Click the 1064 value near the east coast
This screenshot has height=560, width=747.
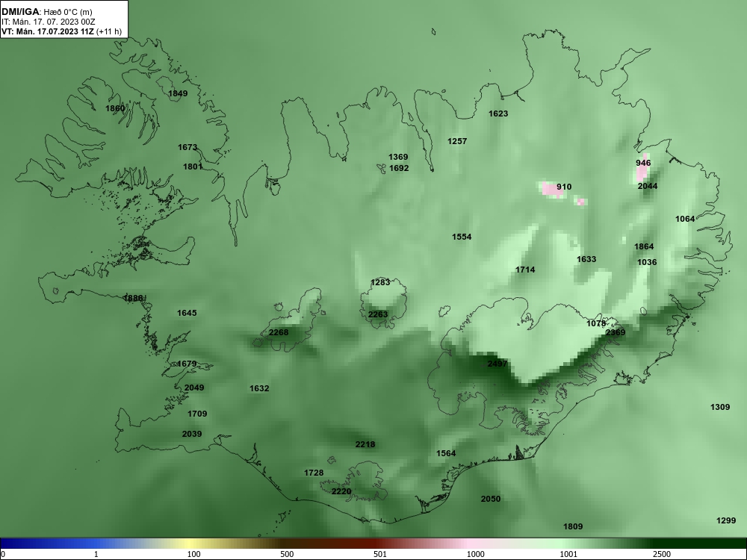tap(685, 219)
